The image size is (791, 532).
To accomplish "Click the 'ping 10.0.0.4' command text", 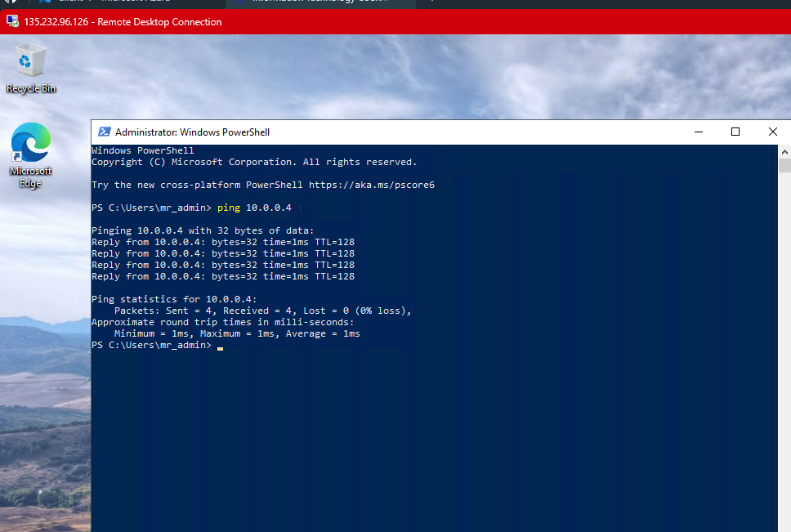I will pyautogui.click(x=254, y=208).
